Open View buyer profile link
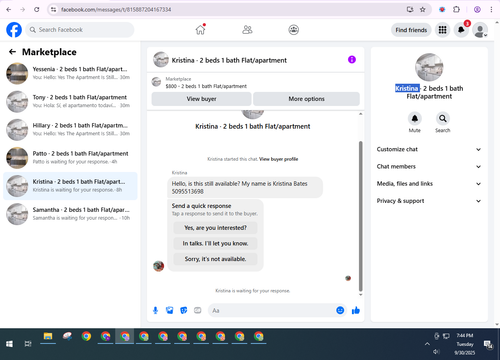Viewport: 500px width, 360px height. pyautogui.click(x=278, y=159)
